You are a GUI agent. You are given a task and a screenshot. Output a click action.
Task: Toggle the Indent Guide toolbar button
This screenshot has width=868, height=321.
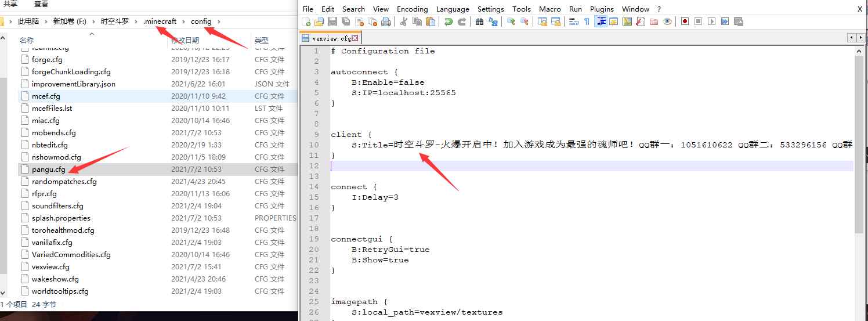[x=601, y=21]
